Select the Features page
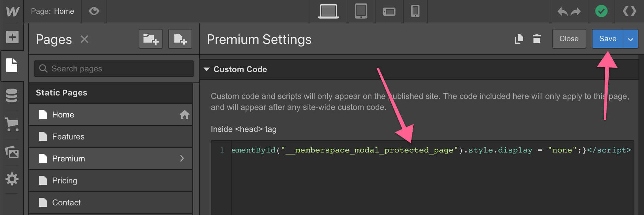The image size is (644, 215). pos(111,136)
